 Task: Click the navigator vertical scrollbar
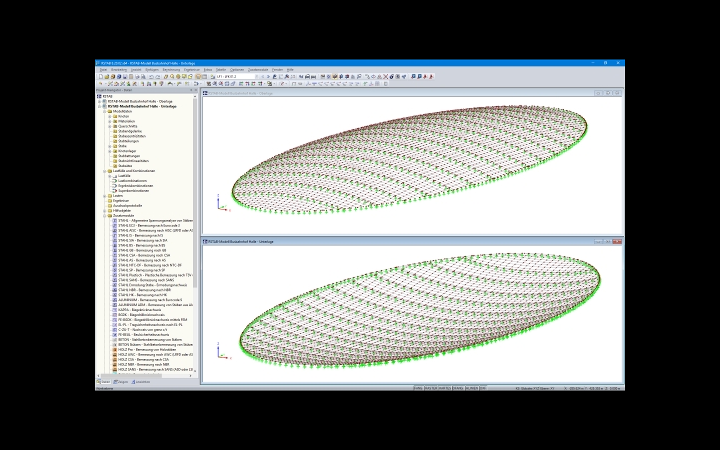point(195,191)
